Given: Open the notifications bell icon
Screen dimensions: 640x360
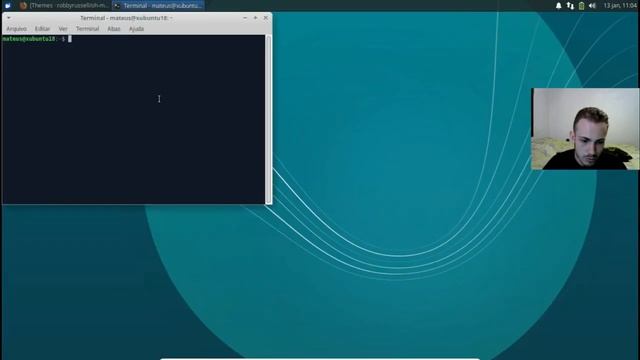Looking at the screenshot, I should (x=558, y=6).
